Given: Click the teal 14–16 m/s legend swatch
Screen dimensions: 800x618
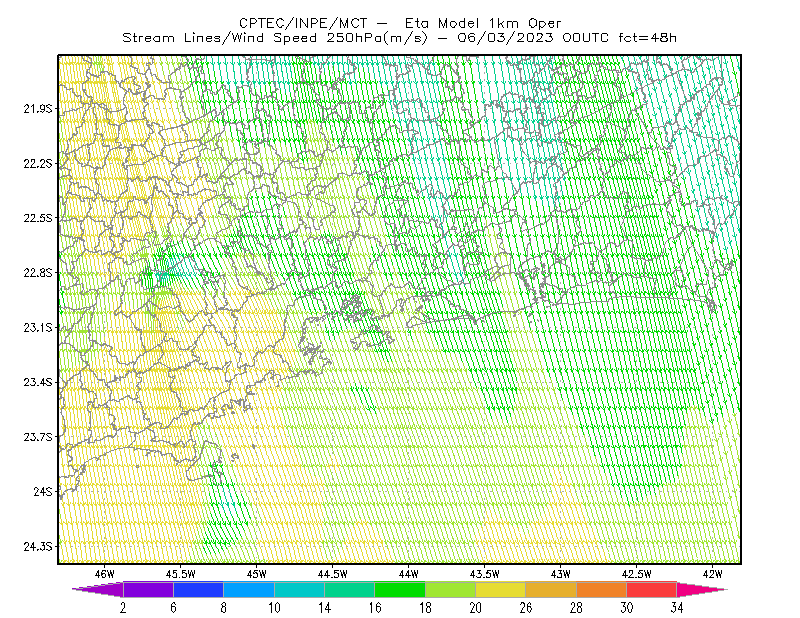Looking at the screenshot, I should click(349, 589).
